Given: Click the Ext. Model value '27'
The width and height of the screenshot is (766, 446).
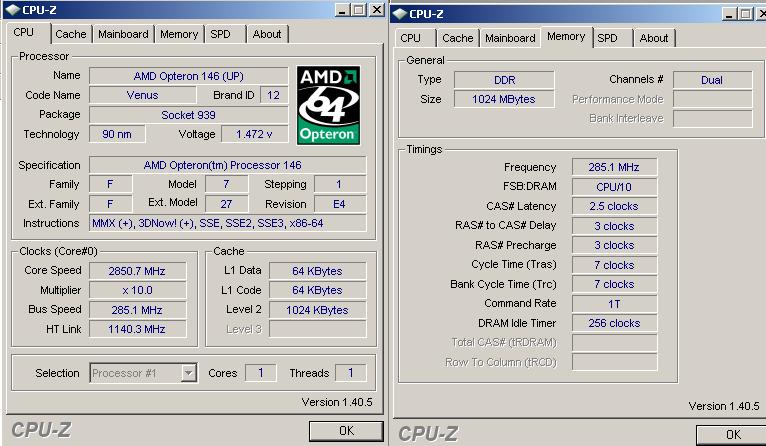Looking at the screenshot, I should click(226, 204).
